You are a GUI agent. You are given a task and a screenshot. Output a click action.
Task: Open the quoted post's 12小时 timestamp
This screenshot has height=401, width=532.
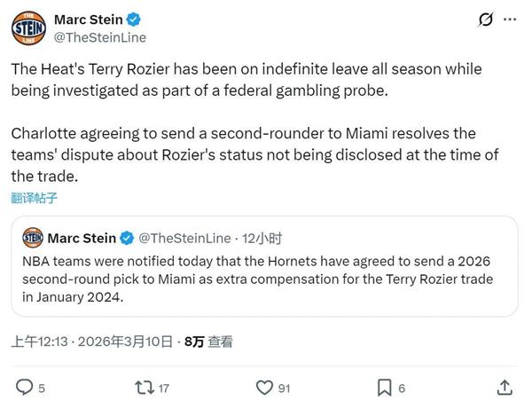263,238
